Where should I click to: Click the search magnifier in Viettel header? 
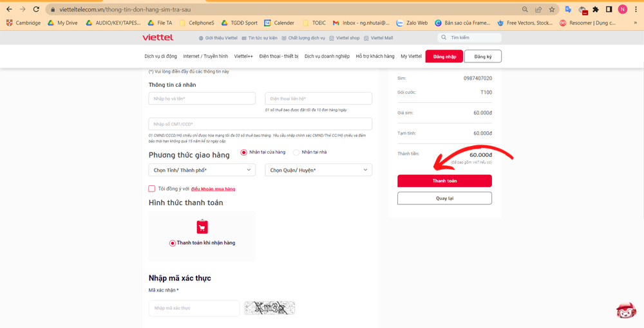(444, 38)
